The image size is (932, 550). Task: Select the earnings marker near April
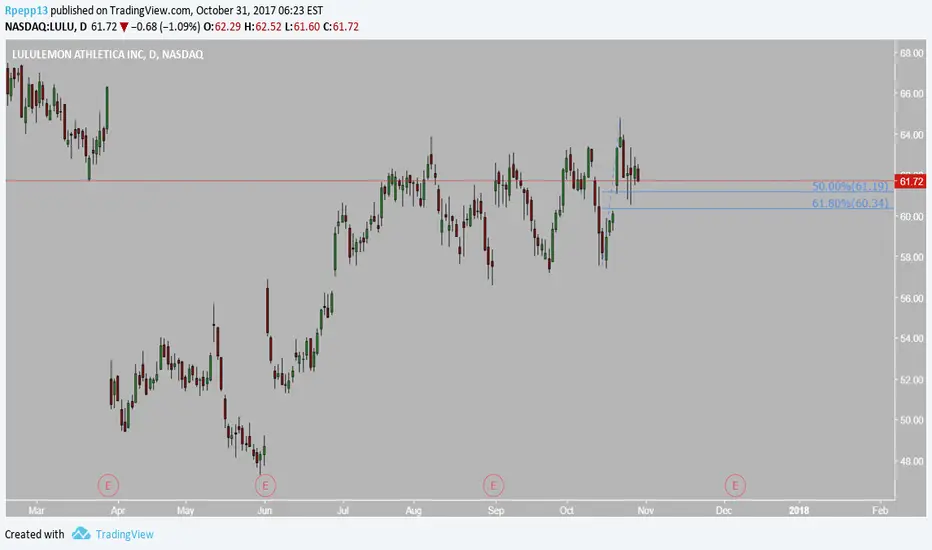point(108,486)
